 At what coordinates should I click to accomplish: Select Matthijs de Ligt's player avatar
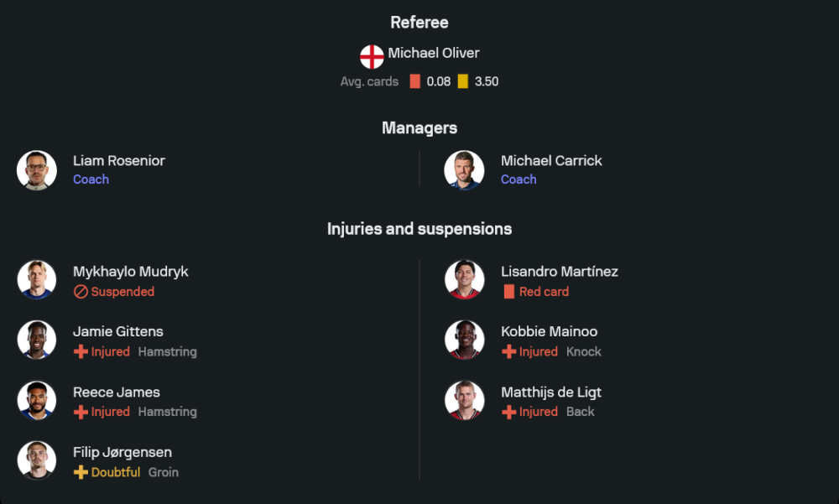464,401
